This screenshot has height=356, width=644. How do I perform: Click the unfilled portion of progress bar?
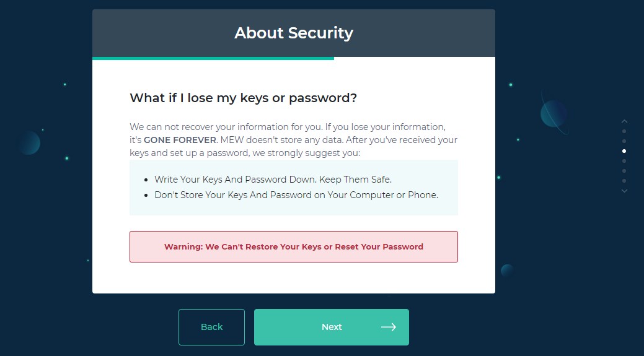click(x=415, y=58)
